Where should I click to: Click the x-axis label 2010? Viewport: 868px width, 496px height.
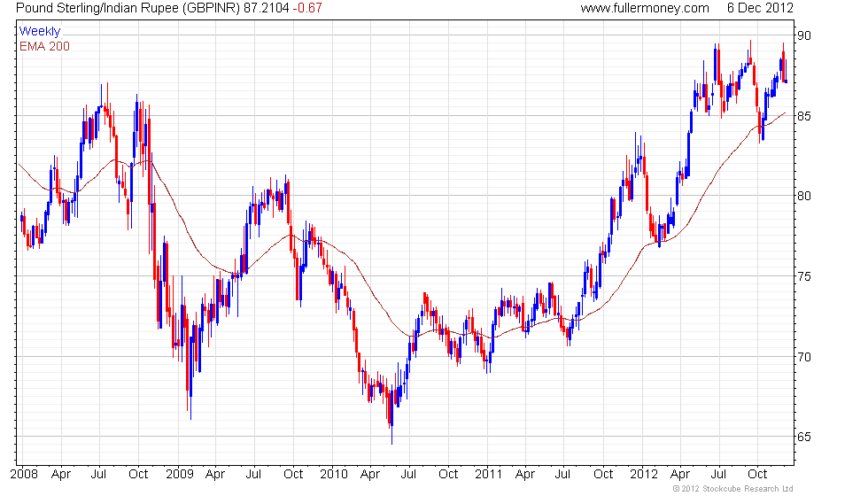click(x=334, y=475)
